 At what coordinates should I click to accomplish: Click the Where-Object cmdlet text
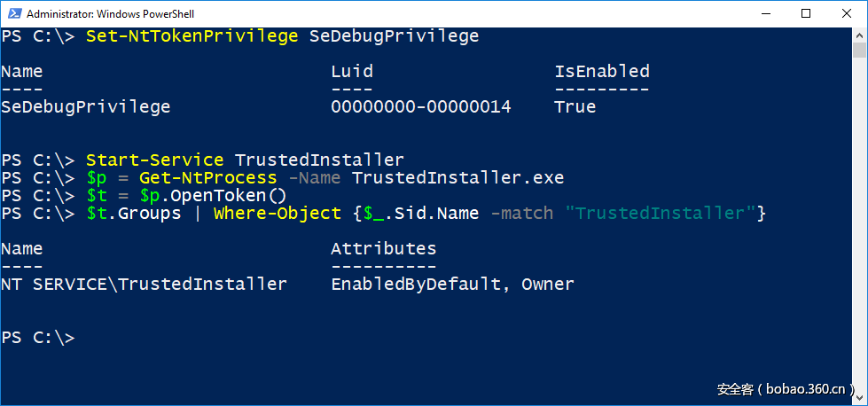point(277,214)
